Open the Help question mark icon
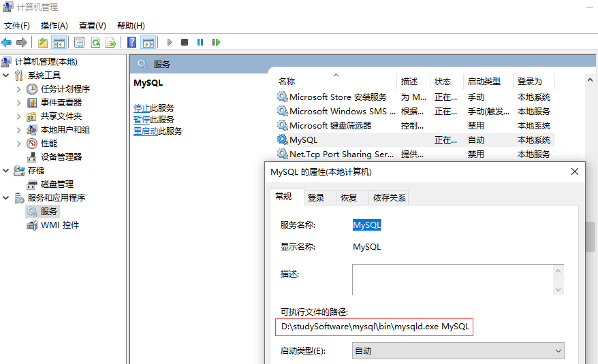The width and height of the screenshot is (598, 364). point(131,42)
